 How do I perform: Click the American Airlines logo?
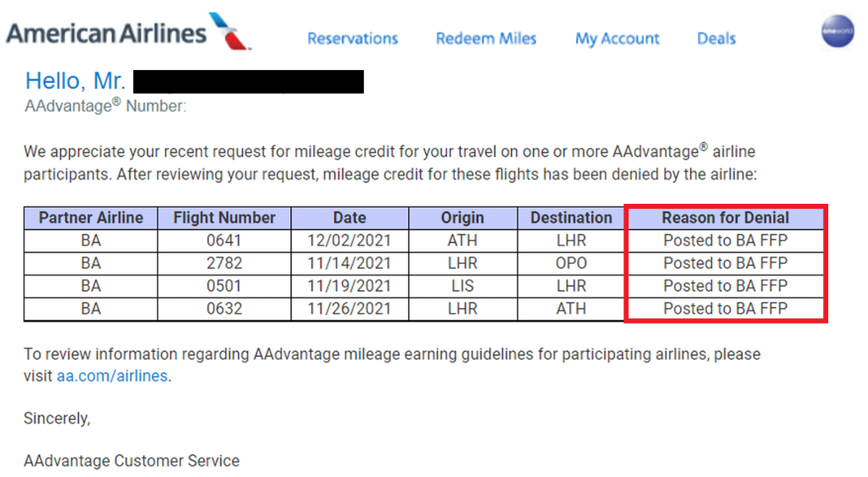[129, 32]
